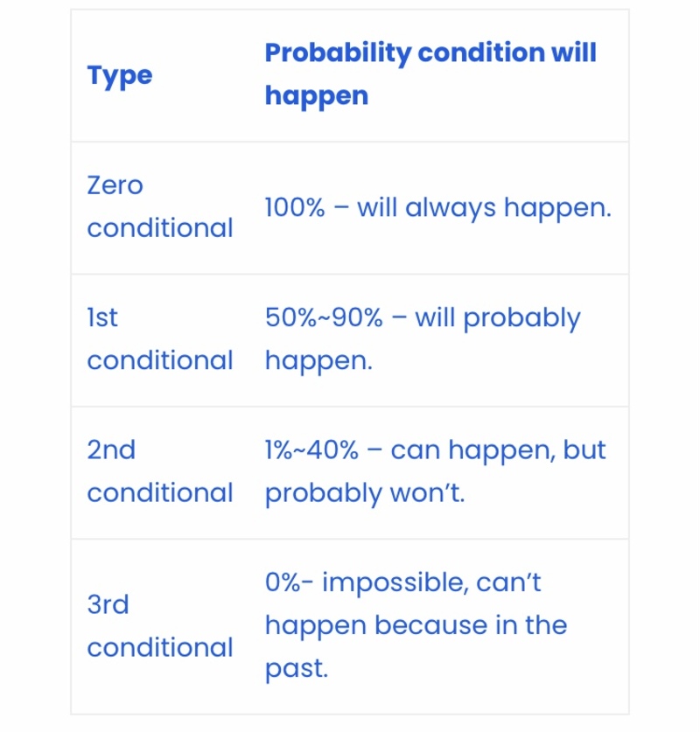The image size is (700, 732).
Task: Click the "Type" column header
Action: click(x=120, y=75)
